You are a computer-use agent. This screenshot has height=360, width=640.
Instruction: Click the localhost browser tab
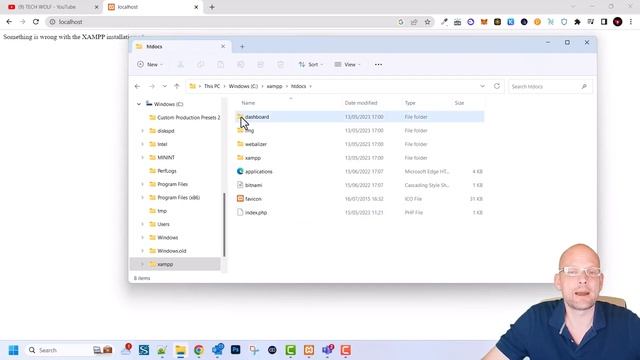click(x=153, y=7)
